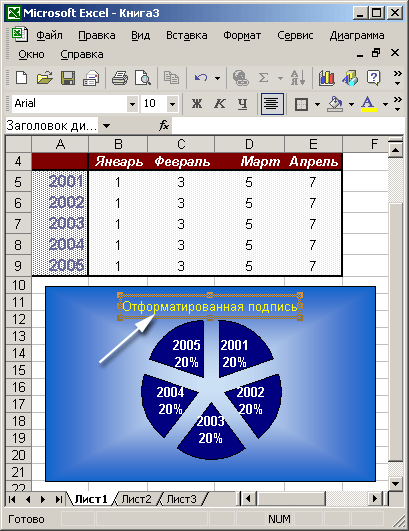409x531 pixels.
Task: Open the Вставка menu
Action: 187,35
